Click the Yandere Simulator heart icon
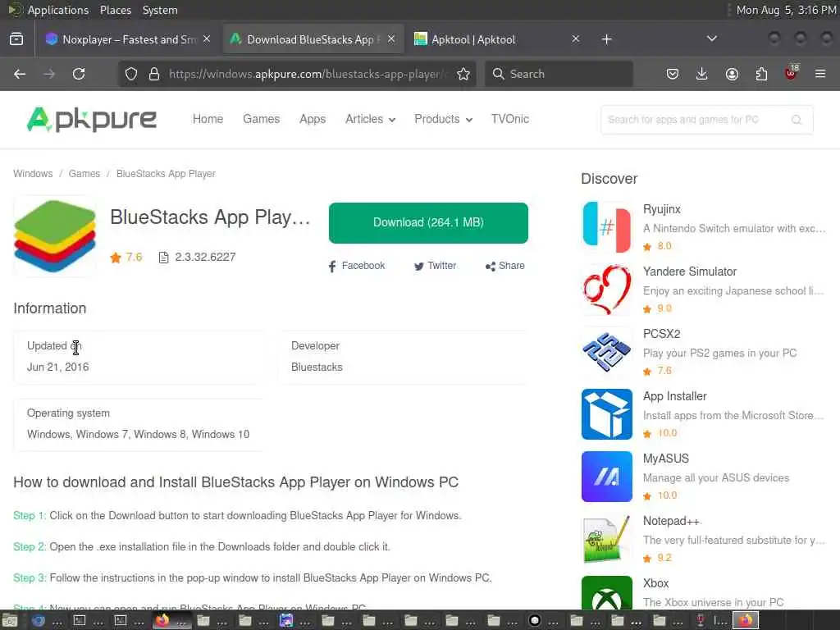Image resolution: width=840 pixels, height=630 pixels. tap(607, 290)
